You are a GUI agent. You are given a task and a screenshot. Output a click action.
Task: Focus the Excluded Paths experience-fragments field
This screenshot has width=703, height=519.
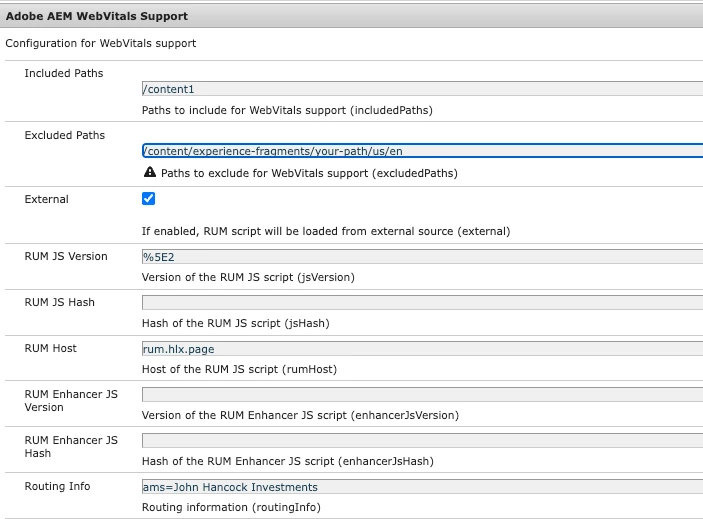422,151
